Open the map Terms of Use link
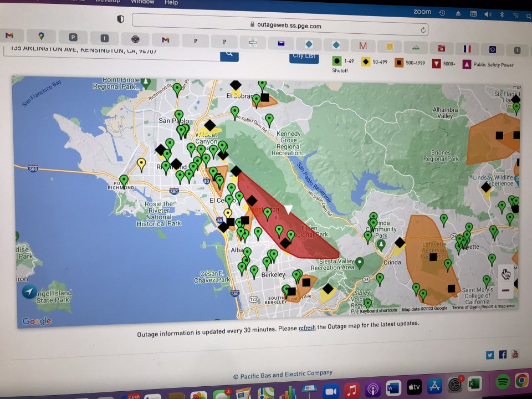The height and width of the screenshot is (399, 532). tap(464, 308)
